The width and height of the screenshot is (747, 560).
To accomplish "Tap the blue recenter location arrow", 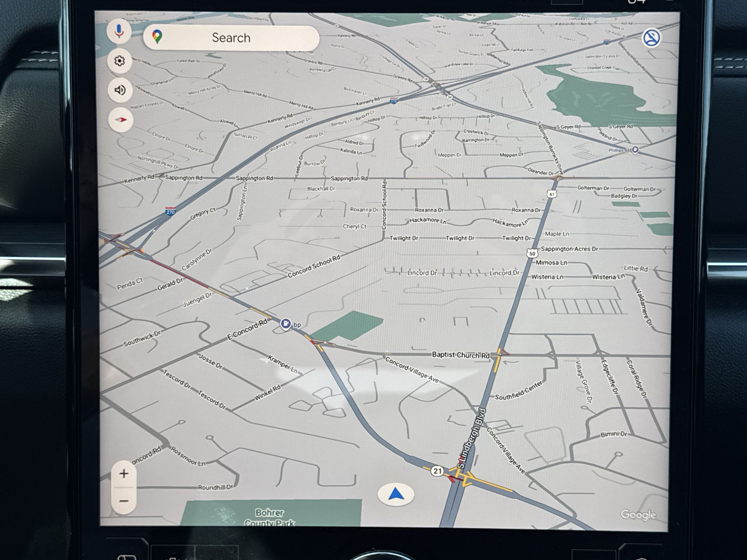I will tap(396, 494).
